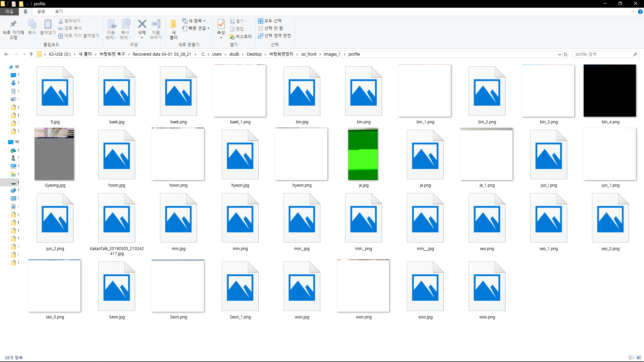Open the File (파일) tab
The height and width of the screenshot is (362, 644).
click(9, 11)
